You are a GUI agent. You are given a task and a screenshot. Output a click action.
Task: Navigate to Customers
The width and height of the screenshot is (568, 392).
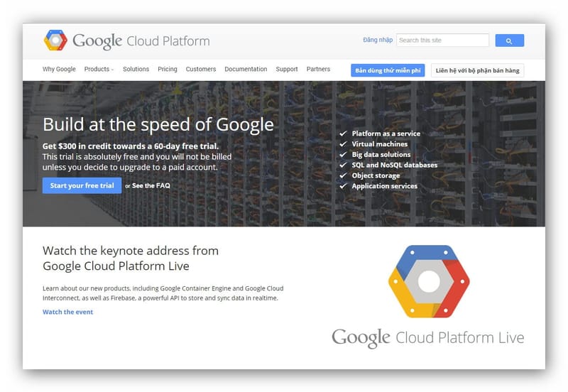201,69
